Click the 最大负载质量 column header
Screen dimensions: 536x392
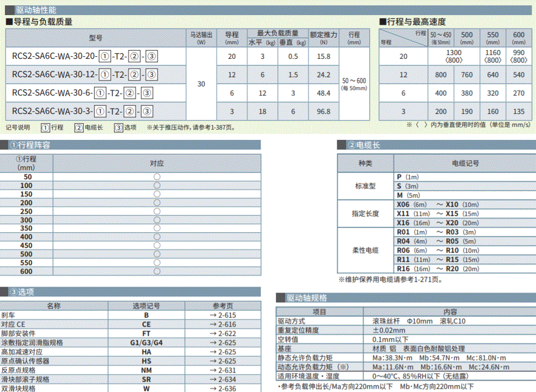tap(277, 33)
